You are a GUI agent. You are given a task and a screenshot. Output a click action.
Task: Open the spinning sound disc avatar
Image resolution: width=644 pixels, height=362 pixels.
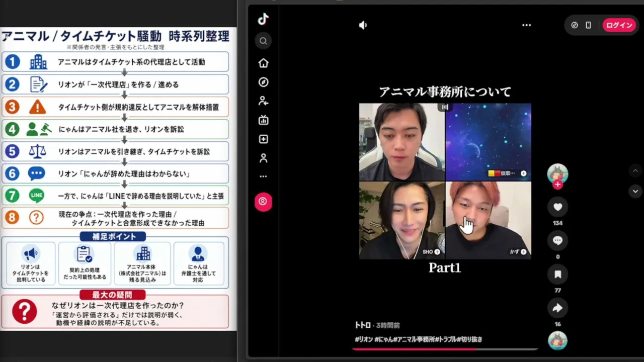coord(557,340)
